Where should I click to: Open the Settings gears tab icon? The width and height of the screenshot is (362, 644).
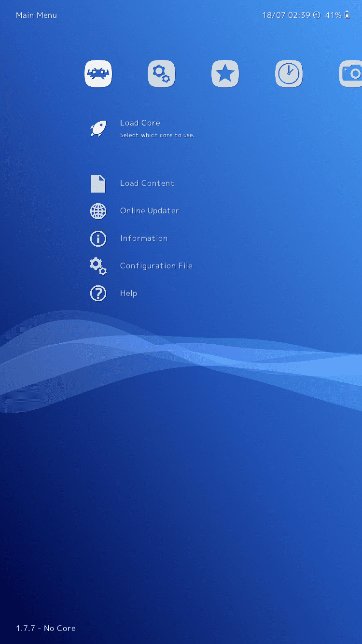click(162, 74)
